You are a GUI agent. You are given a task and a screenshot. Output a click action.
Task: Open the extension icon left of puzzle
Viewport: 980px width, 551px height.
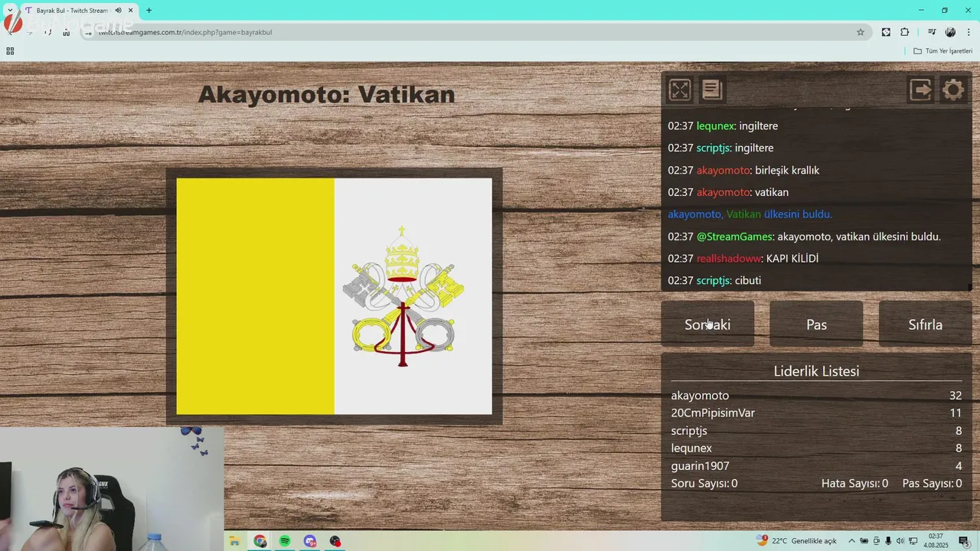tap(886, 32)
